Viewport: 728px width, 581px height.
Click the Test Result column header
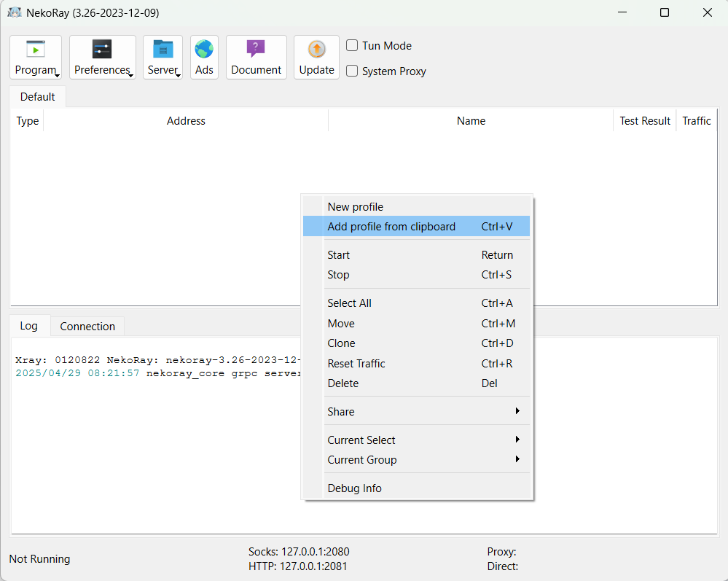(x=644, y=121)
